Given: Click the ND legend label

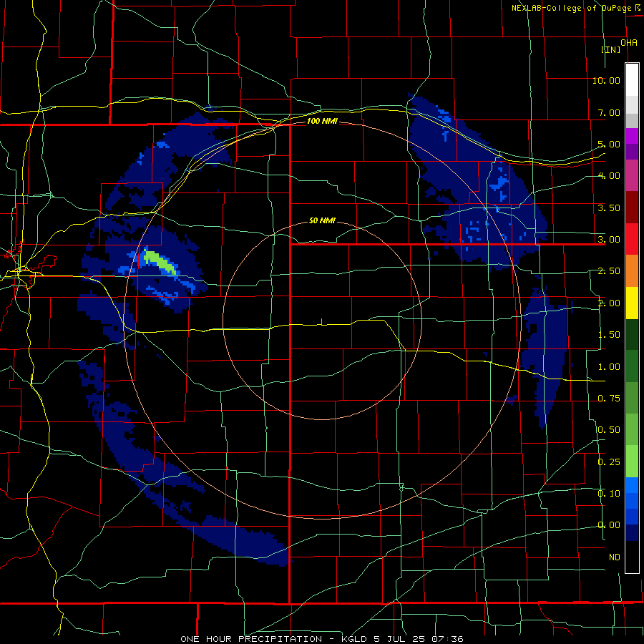Looking at the screenshot, I should (x=615, y=557).
